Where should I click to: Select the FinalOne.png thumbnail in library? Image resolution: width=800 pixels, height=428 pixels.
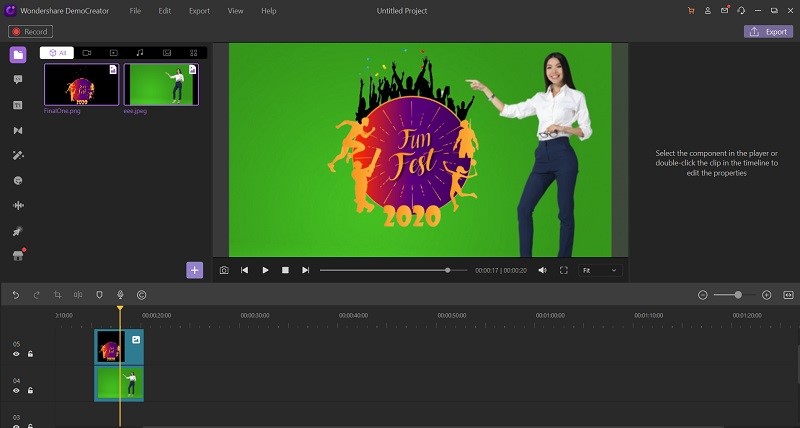82,84
